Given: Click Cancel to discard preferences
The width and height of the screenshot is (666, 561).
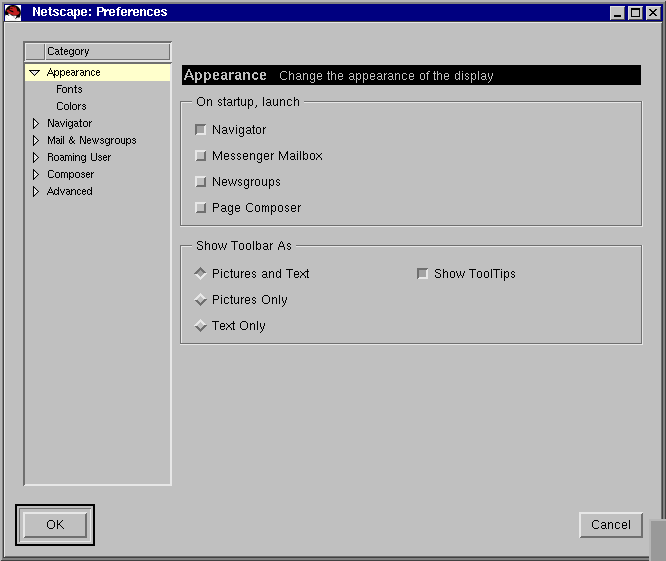Looking at the screenshot, I should [610, 525].
